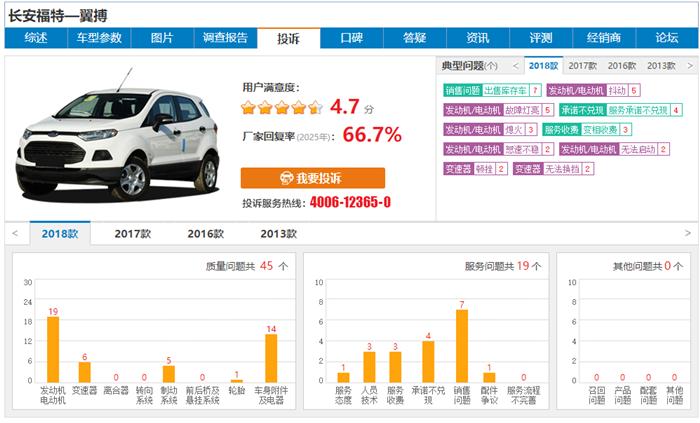Viewport: 700px width, 423px height.
Task: Select the 2013款 chart tab
Action: [279, 233]
